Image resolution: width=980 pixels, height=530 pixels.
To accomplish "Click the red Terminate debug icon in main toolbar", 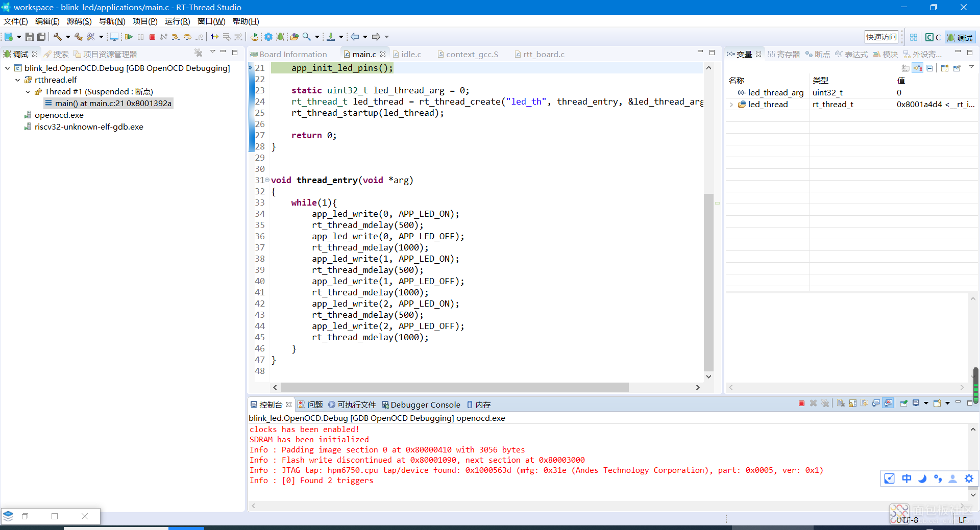I will point(152,37).
